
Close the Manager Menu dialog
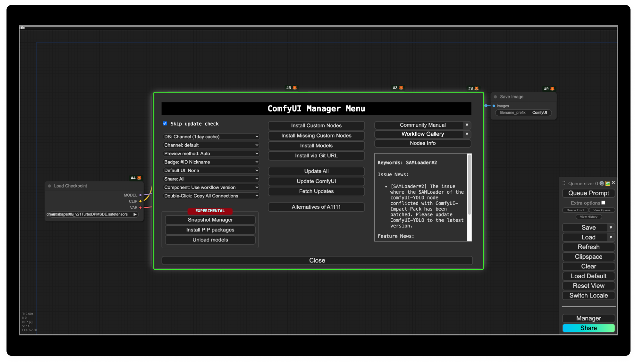pyautogui.click(x=317, y=260)
